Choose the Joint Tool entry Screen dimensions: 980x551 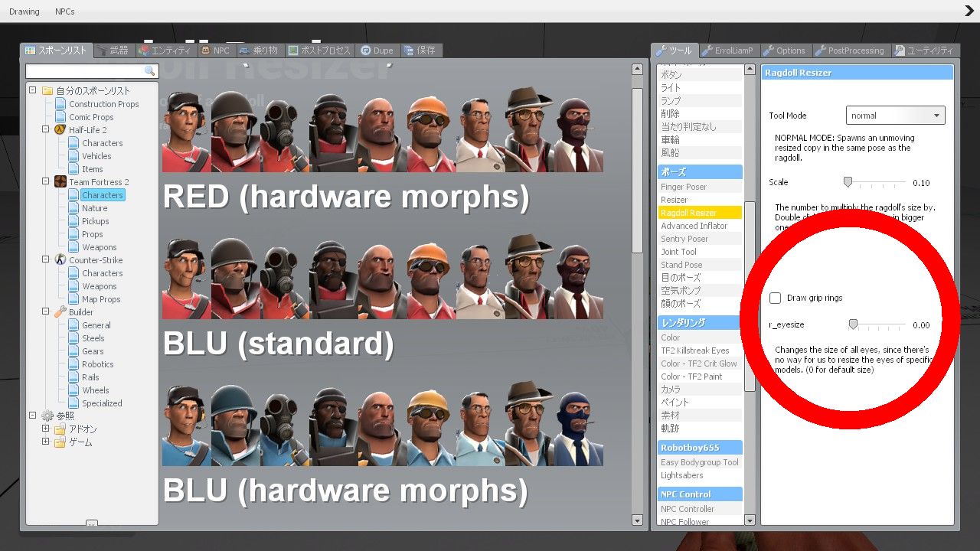[x=701, y=252]
